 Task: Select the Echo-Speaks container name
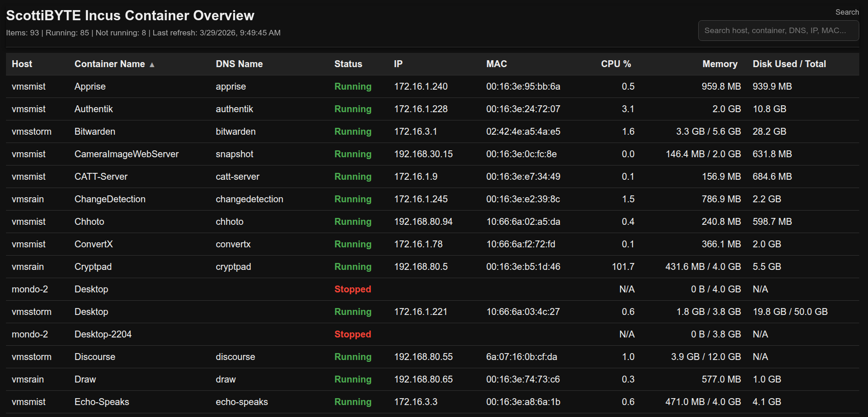click(x=102, y=402)
